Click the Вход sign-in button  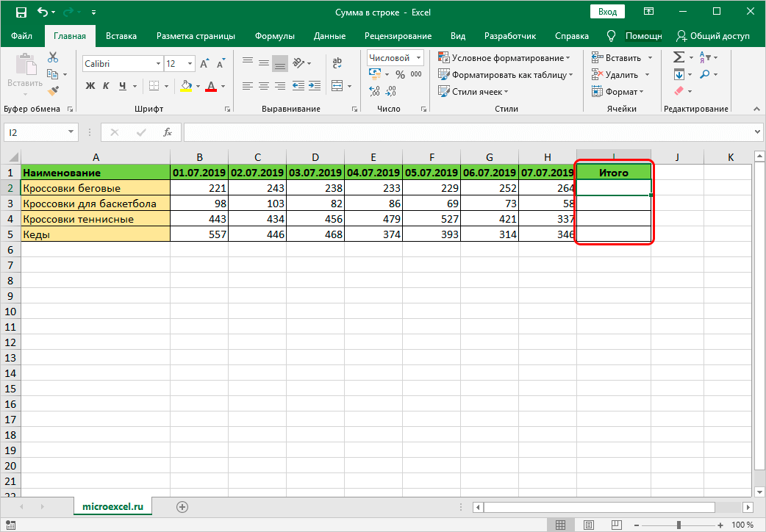point(607,12)
